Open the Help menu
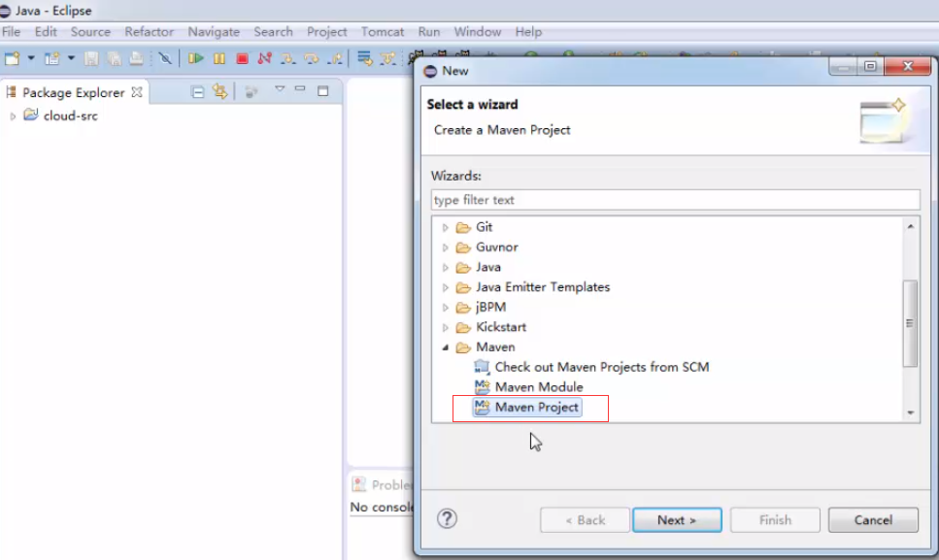Screen dimensions: 939x560 528,32
